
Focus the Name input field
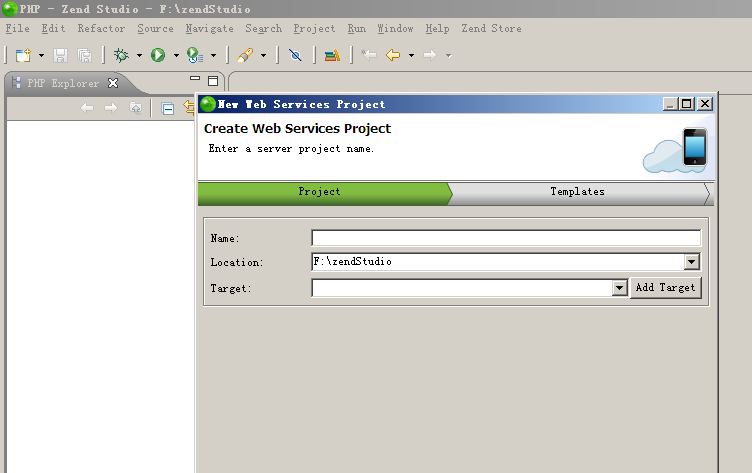point(506,238)
